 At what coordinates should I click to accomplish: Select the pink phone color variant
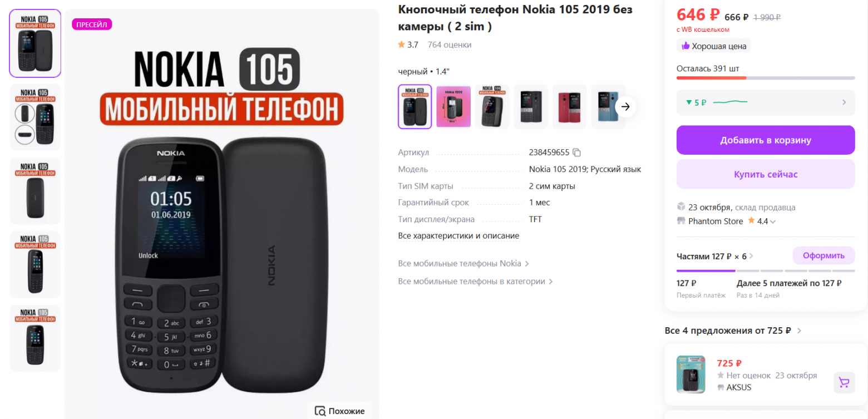pyautogui.click(x=453, y=107)
